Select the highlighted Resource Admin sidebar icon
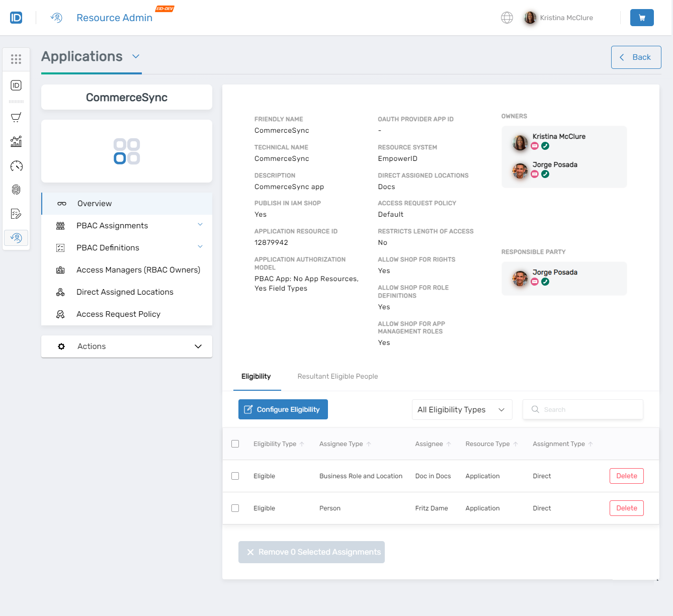673x616 pixels. pos(16,237)
